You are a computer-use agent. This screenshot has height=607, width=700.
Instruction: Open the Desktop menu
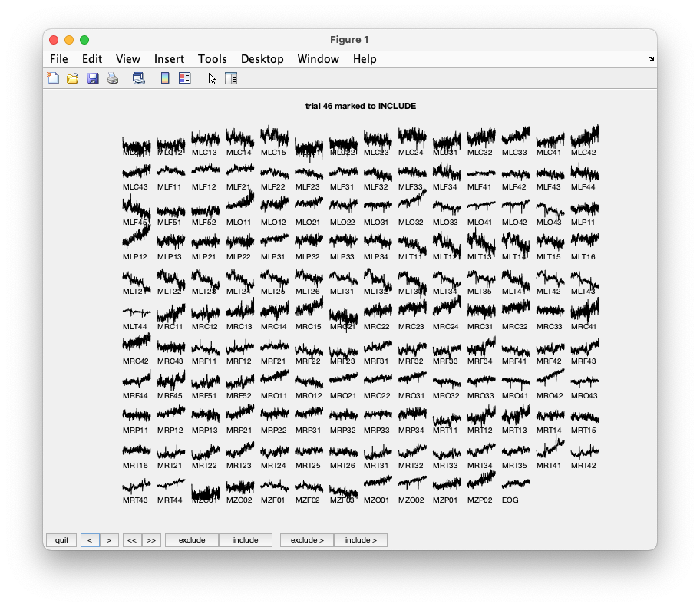(x=262, y=58)
